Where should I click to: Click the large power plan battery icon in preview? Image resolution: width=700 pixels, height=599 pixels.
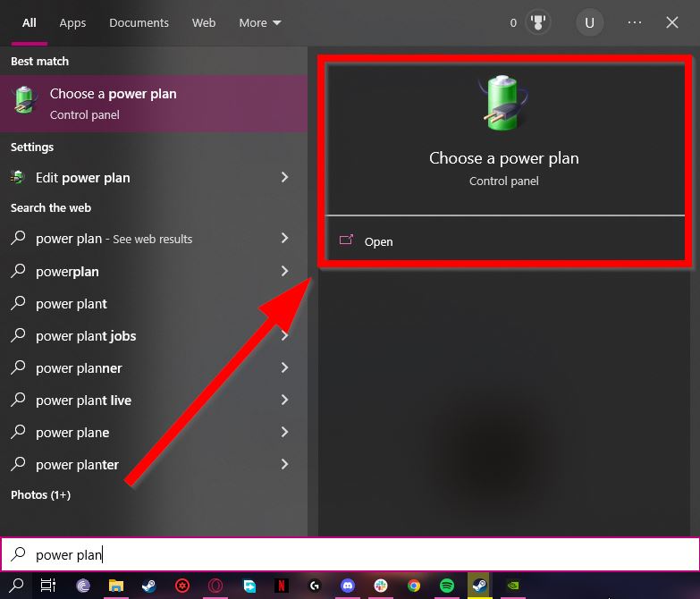click(x=503, y=103)
